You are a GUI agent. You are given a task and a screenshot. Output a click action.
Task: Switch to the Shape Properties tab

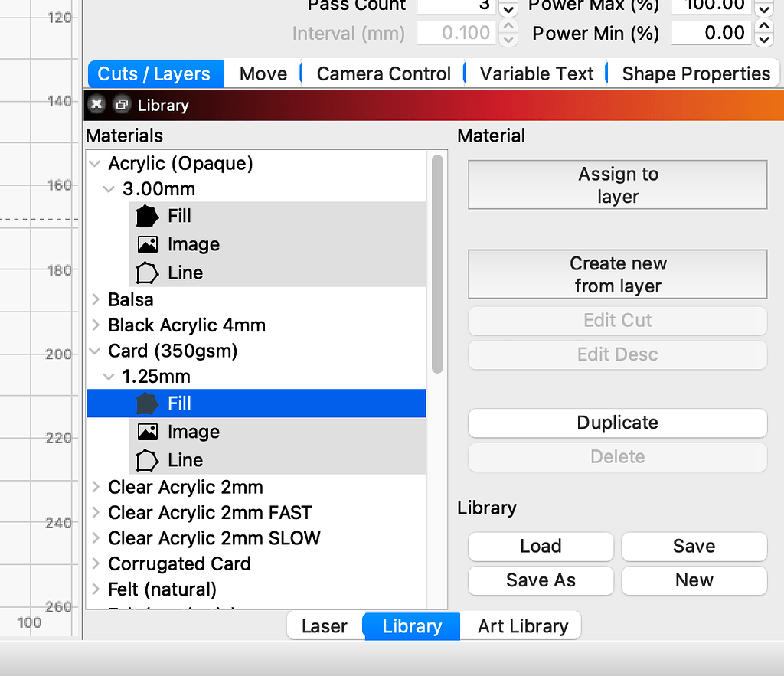click(x=695, y=73)
